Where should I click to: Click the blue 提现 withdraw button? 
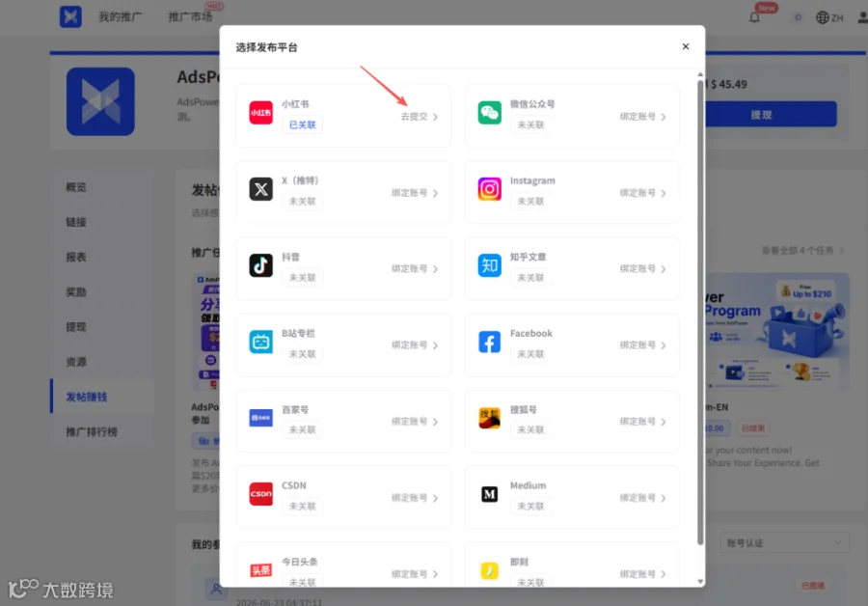772,115
